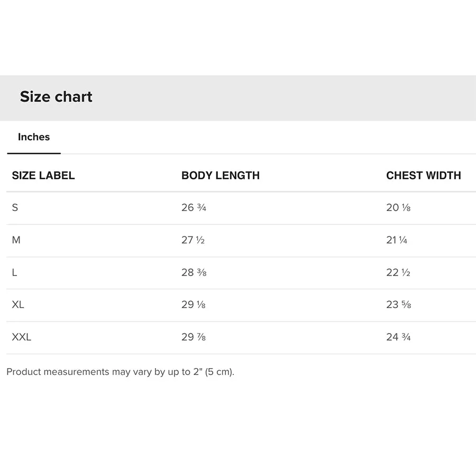Click the 22 ½ chest width value
The height and width of the screenshot is (476, 476).
(x=398, y=272)
